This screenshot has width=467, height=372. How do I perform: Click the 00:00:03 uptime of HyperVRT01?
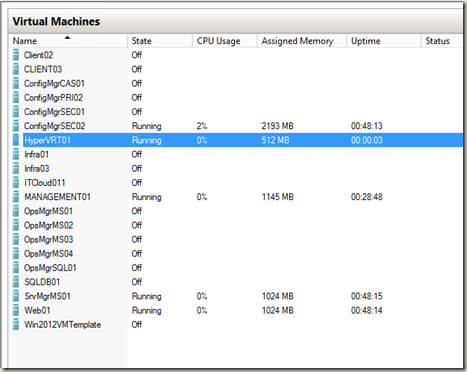coord(367,140)
